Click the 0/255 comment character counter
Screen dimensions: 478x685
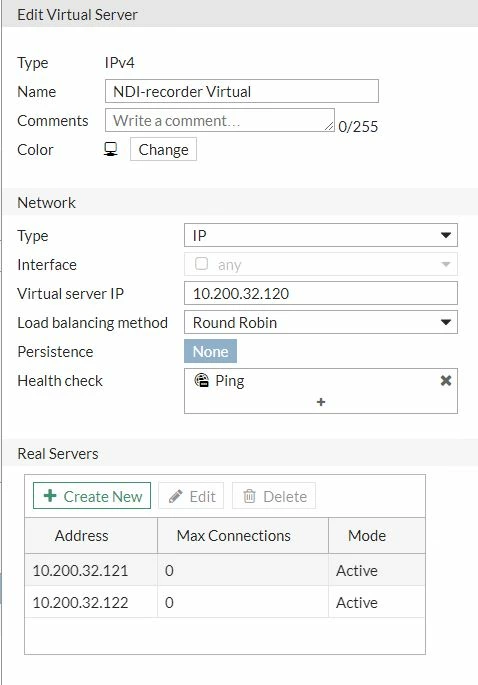point(358,126)
